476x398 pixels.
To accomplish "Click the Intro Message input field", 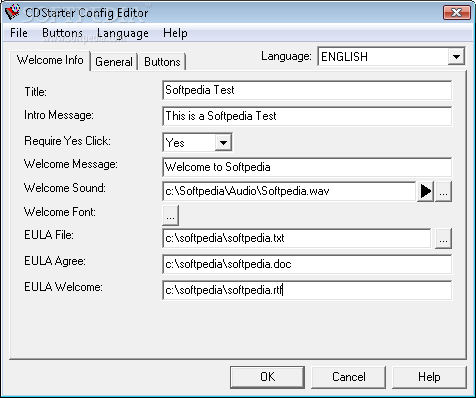I will click(x=307, y=116).
